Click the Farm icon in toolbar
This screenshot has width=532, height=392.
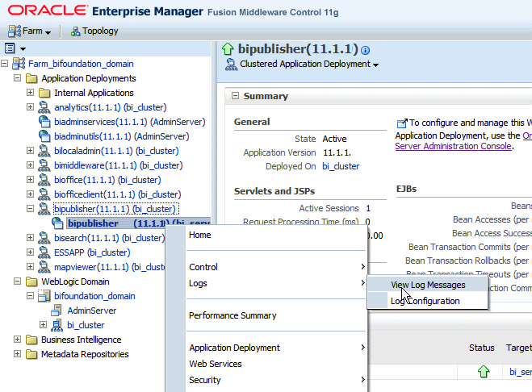click(15, 31)
